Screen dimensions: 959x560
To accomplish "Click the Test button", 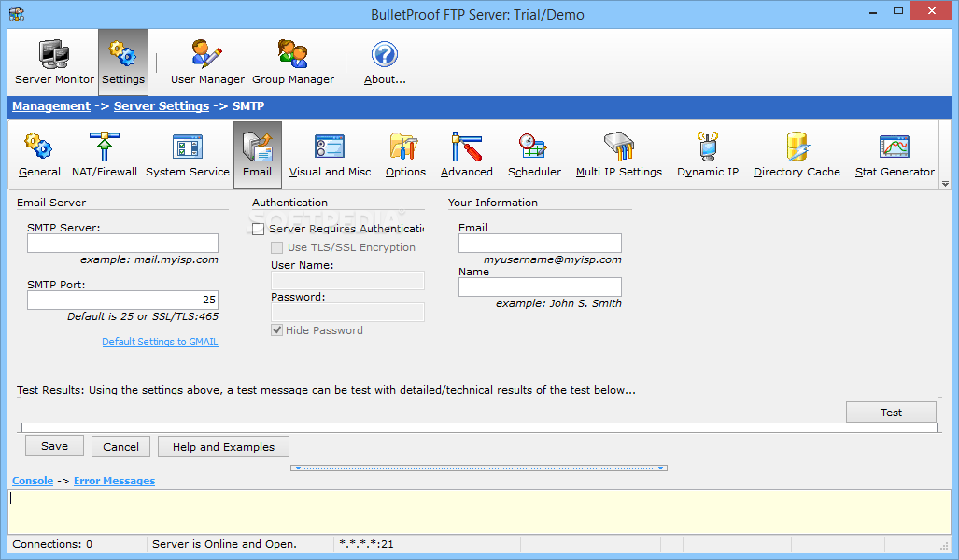I will [x=891, y=413].
